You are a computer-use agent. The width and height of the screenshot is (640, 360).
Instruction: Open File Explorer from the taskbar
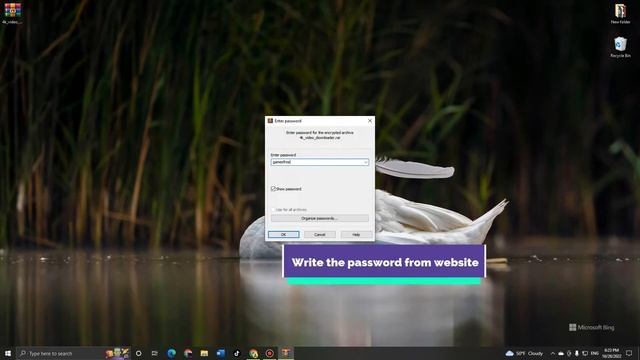tap(204, 353)
